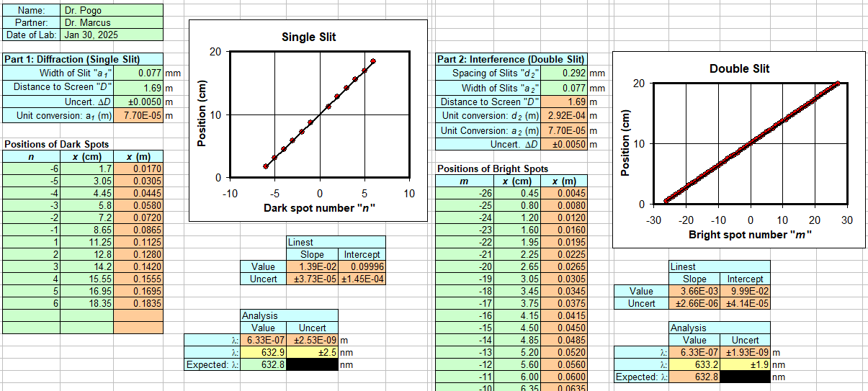Select the slope value 1.39E-02 cell
Viewport: 868px width, 391px height.
click(312, 266)
